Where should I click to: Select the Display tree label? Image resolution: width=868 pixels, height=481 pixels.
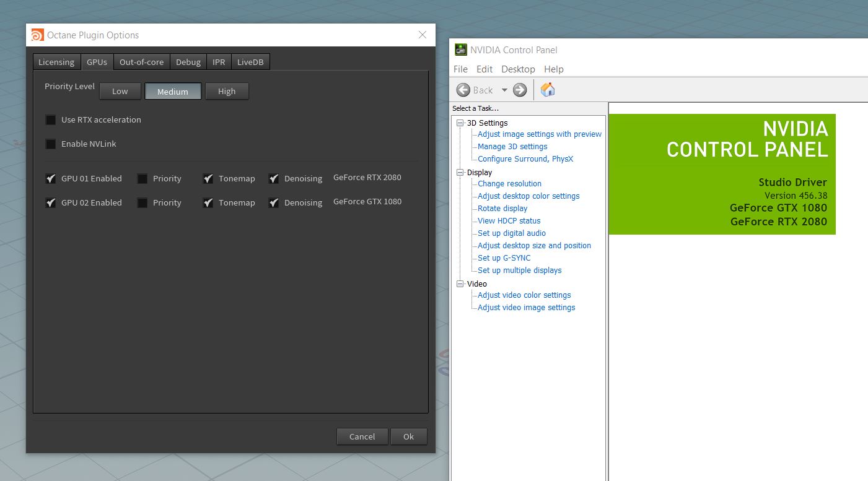pyautogui.click(x=480, y=173)
